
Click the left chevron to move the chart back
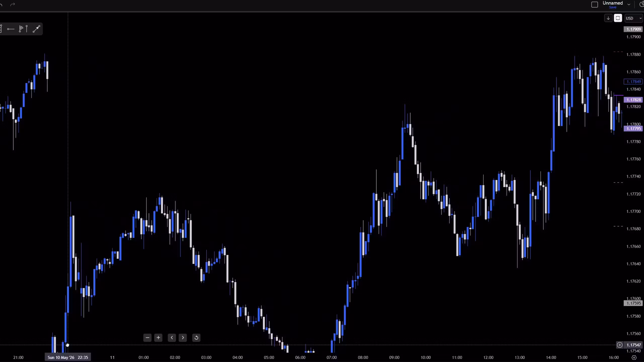[x=172, y=338]
